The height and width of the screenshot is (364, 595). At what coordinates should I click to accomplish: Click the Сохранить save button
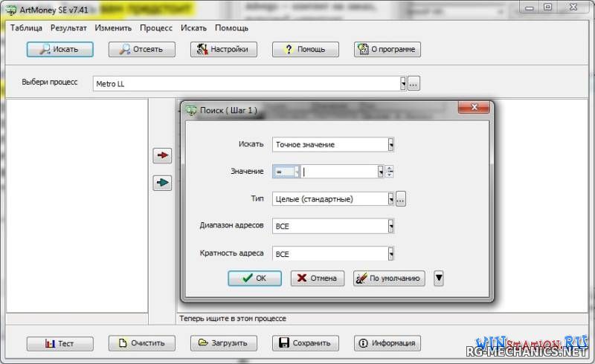[x=305, y=343]
